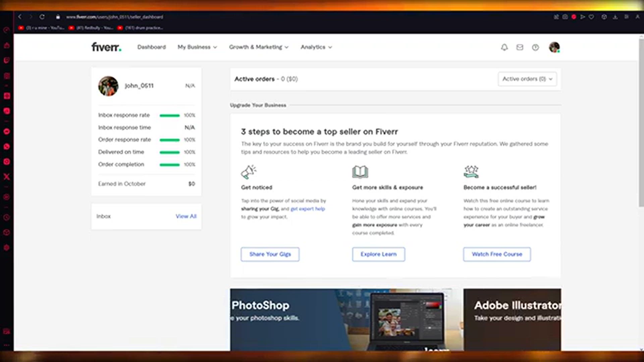The height and width of the screenshot is (362, 644).
Task: Open the messages envelope icon
Action: tap(520, 47)
